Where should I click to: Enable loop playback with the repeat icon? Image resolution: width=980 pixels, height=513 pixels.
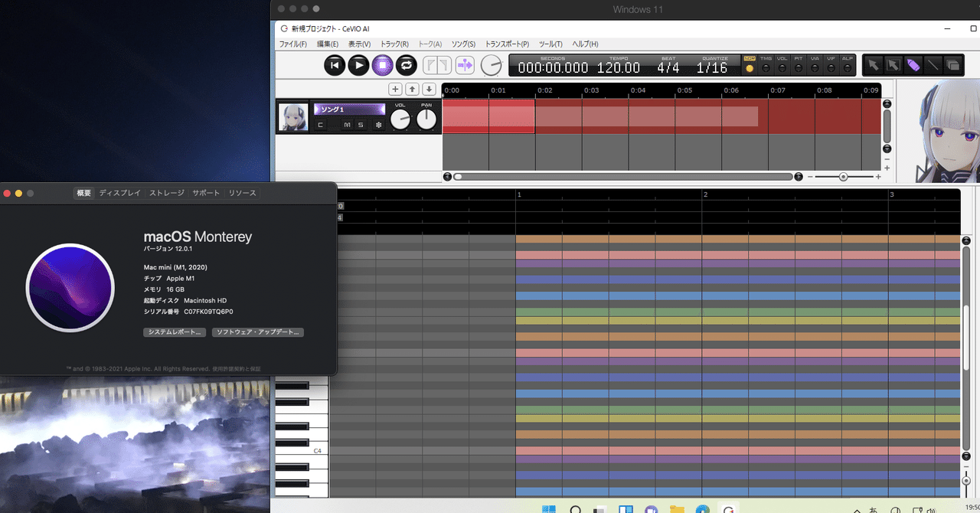[407, 65]
